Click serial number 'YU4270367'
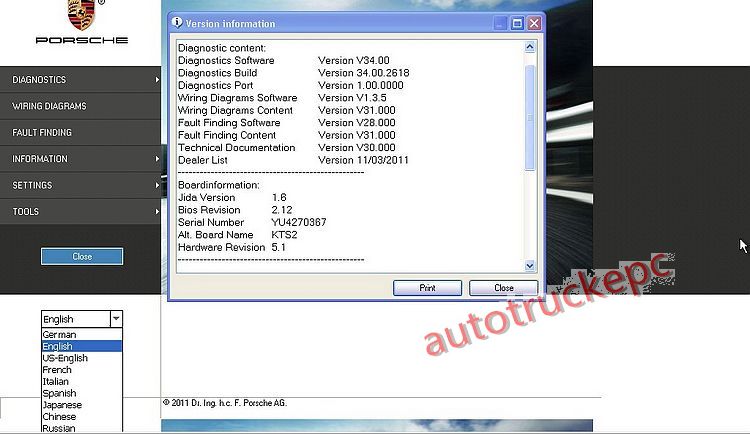The image size is (750, 434). 299,222
